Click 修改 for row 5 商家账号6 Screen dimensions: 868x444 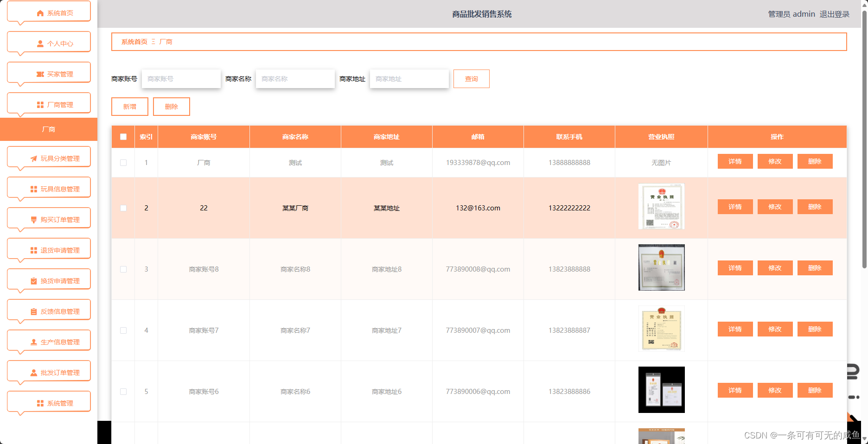(x=775, y=390)
